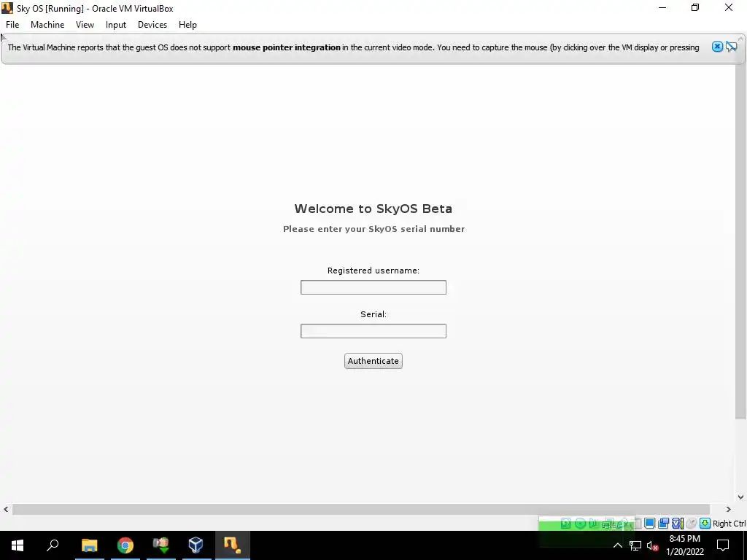Click the don't-show-again notification icon
Screen dimensions: 747x560
[x=731, y=47]
